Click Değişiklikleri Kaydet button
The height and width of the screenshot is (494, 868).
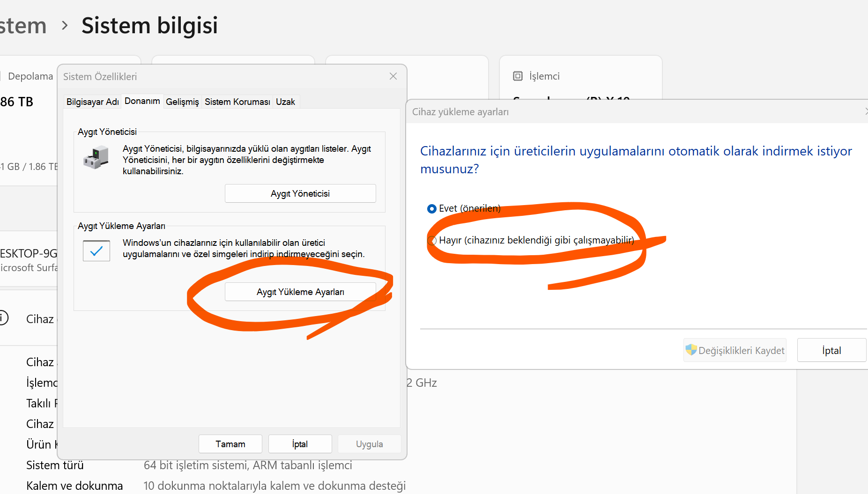pyautogui.click(x=734, y=350)
